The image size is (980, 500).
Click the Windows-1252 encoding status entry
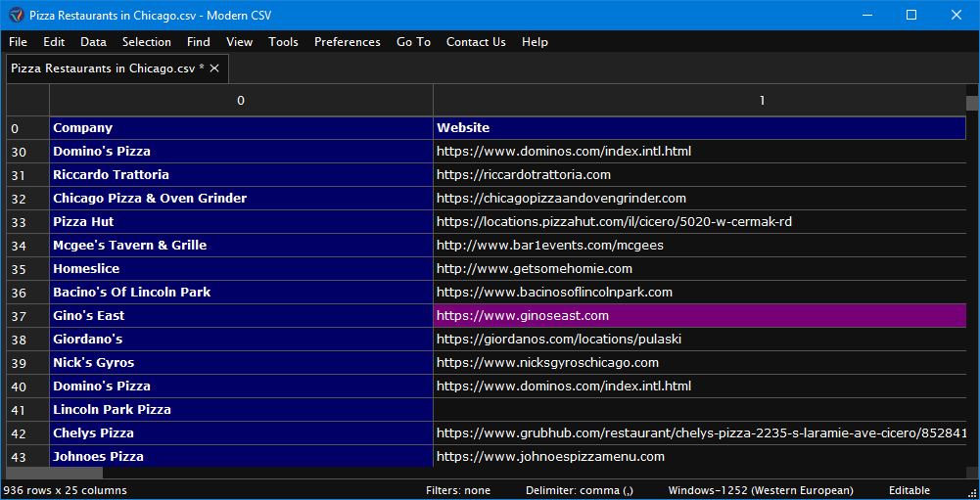[761, 490]
